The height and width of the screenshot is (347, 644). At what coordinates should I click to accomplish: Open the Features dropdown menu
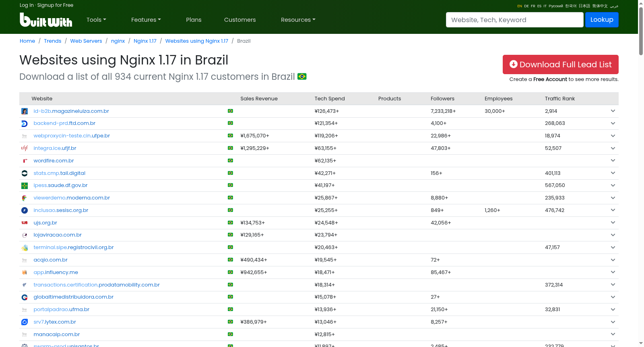point(146,20)
